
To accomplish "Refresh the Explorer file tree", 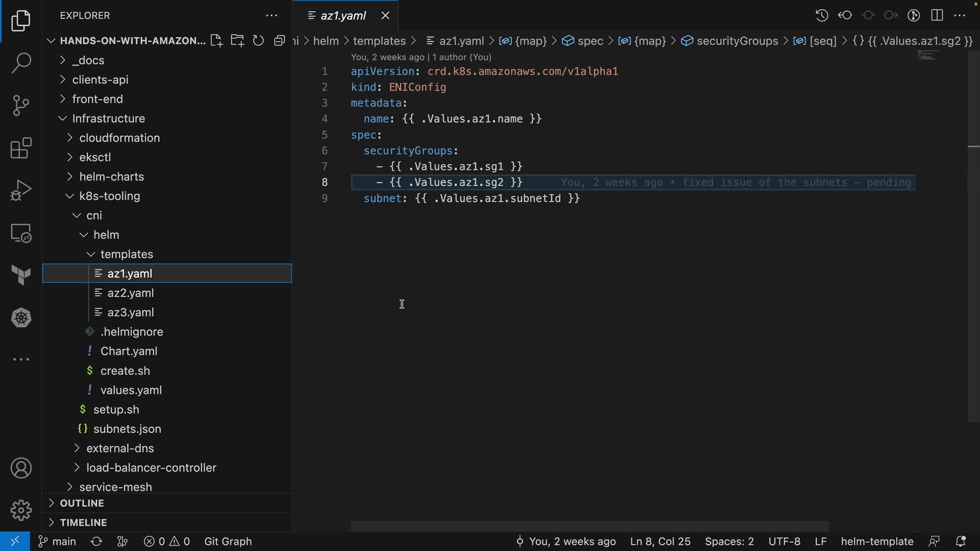I will 258,41.
